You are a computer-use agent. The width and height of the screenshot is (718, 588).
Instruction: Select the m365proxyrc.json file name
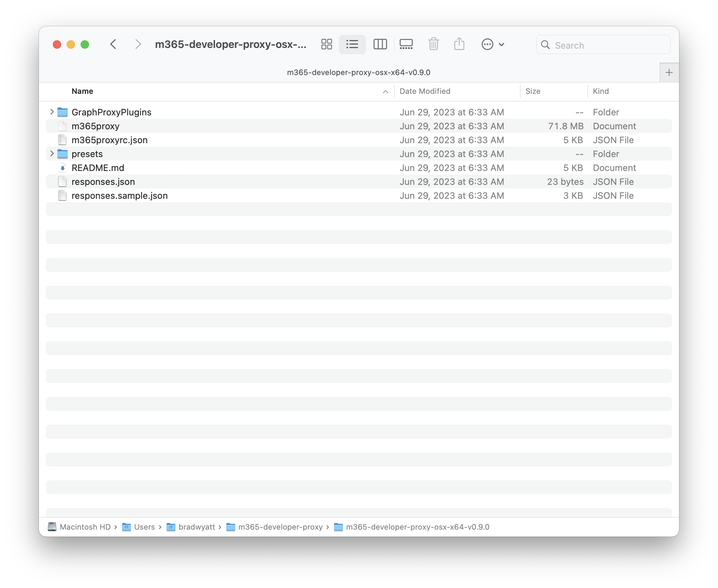point(109,140)
